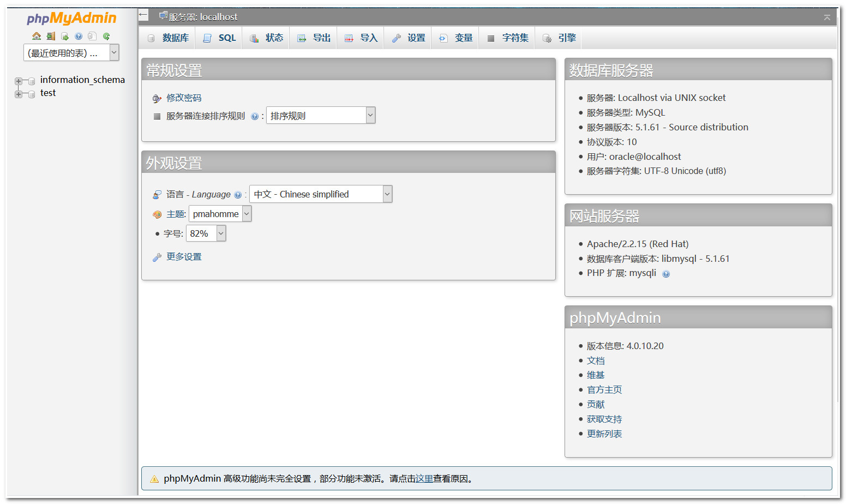Open help icon next to PHP 扩展 mysqli
846x504 pixels.
(666, 274)
